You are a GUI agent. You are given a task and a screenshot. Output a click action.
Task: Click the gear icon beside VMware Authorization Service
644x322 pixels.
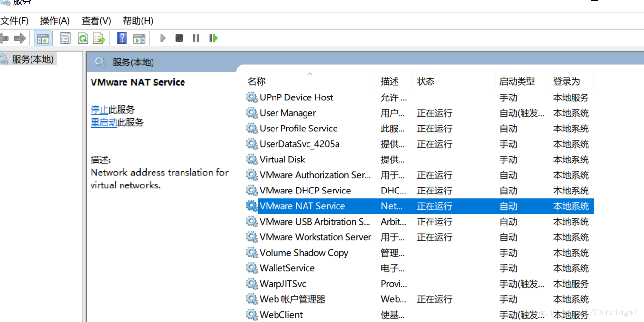[x=252, y=175]
